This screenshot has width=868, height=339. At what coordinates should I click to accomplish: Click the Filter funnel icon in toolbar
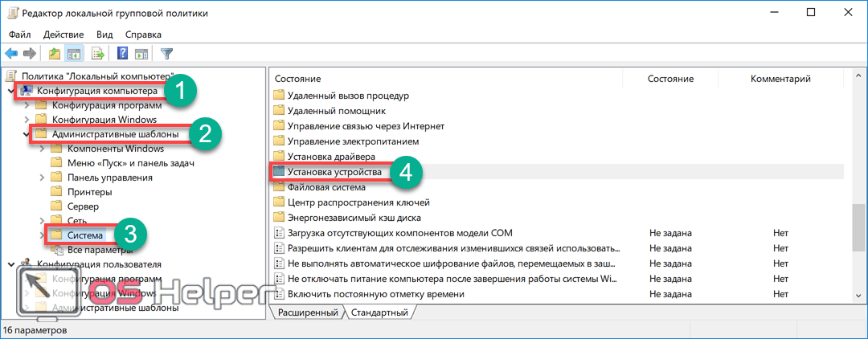167,54
